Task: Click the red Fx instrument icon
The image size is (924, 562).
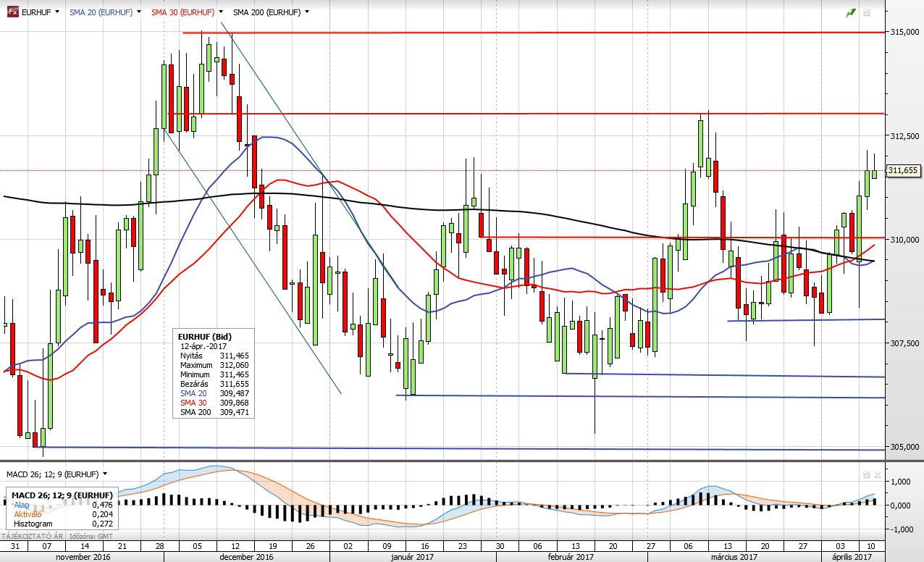Action: click(12, 12)
